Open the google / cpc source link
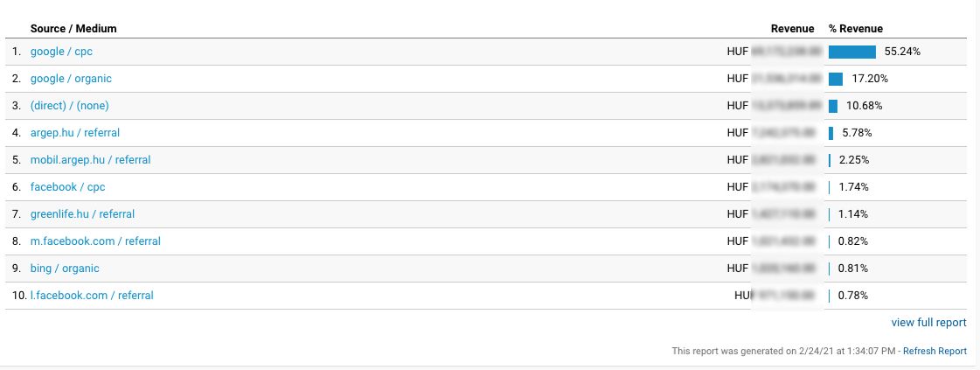Image resolution: width=980 pixels, height=370 pixels. (61, 52)
